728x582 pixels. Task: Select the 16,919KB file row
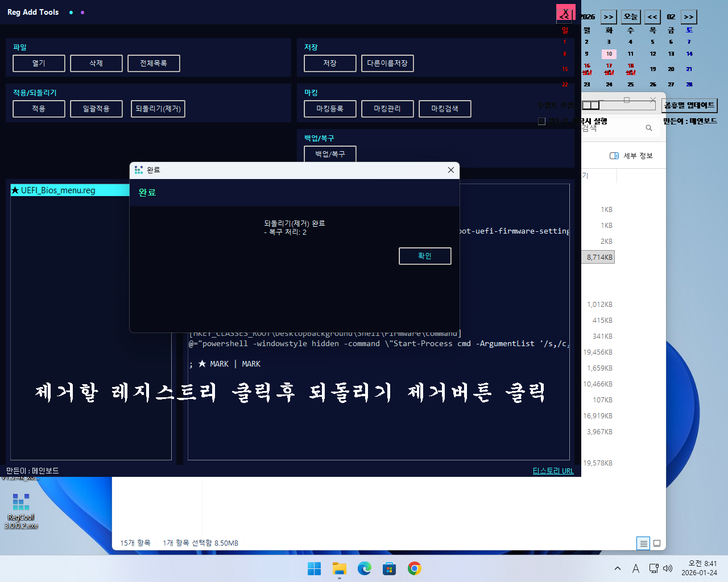[597, 416]
